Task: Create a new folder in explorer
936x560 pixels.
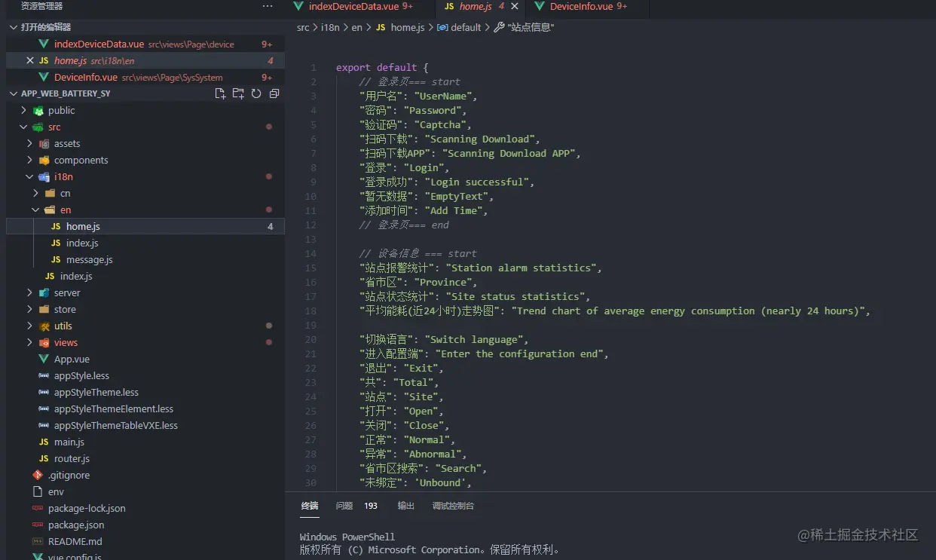Action: coord(238,93)
